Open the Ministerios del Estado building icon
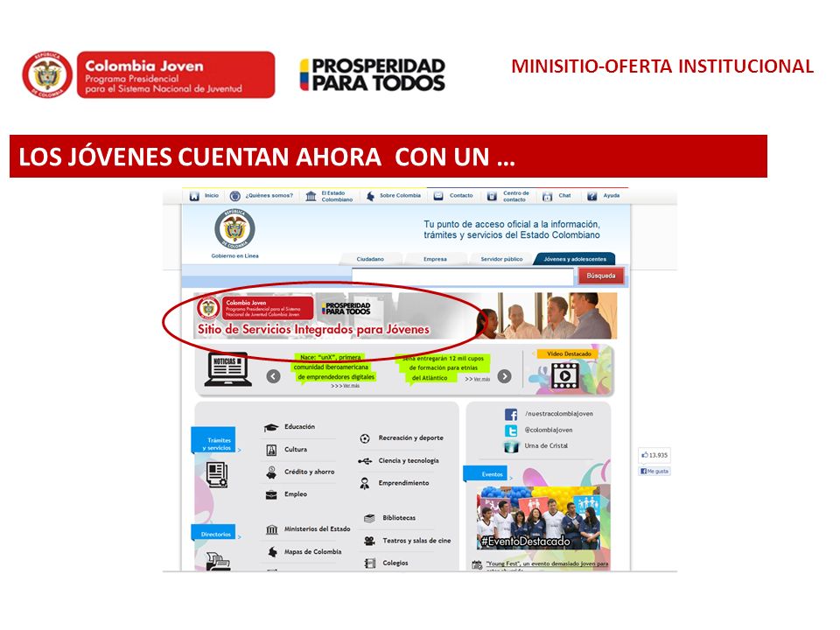 [272, 530]
